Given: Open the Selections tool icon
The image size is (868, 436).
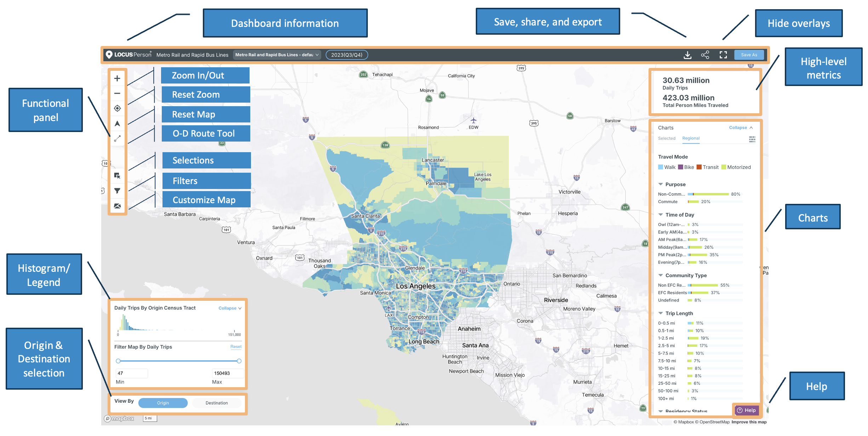Looking at the screenshot, I should tap(117, 176).
